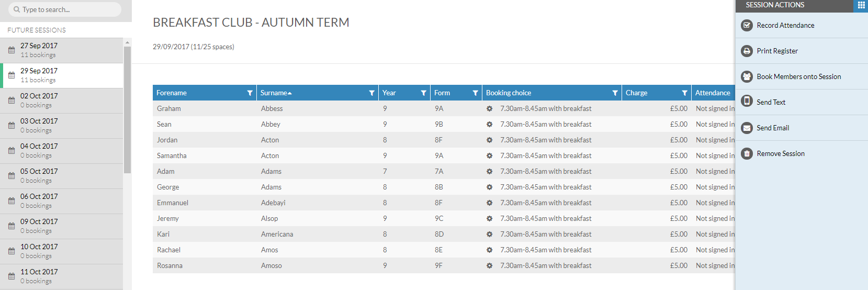Click the Send Email envelope icon
868x290 pixels.
click(747, 128)
